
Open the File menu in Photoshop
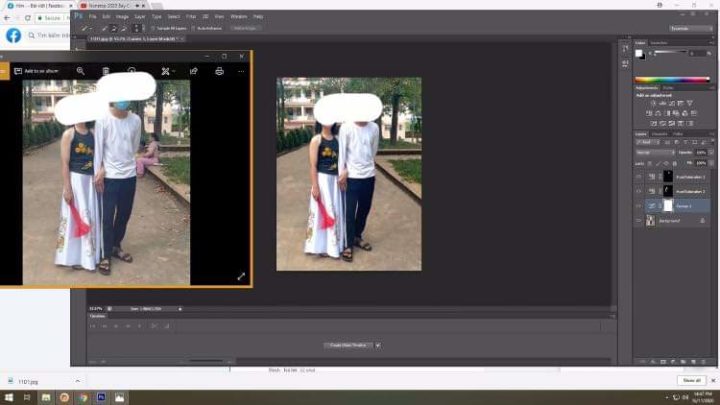pos(92,17)
